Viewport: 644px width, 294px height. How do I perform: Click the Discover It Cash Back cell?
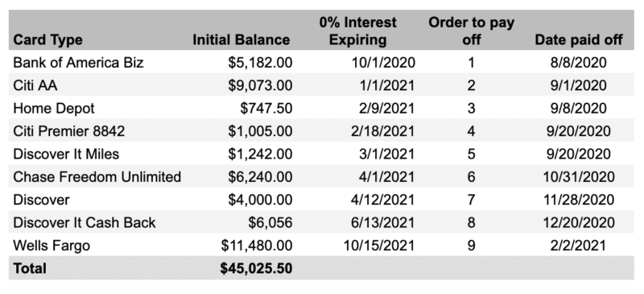tap(85, 222)
